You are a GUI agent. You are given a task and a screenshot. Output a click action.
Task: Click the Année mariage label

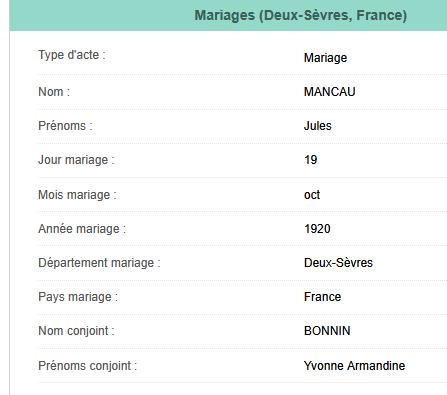[82, 229]
